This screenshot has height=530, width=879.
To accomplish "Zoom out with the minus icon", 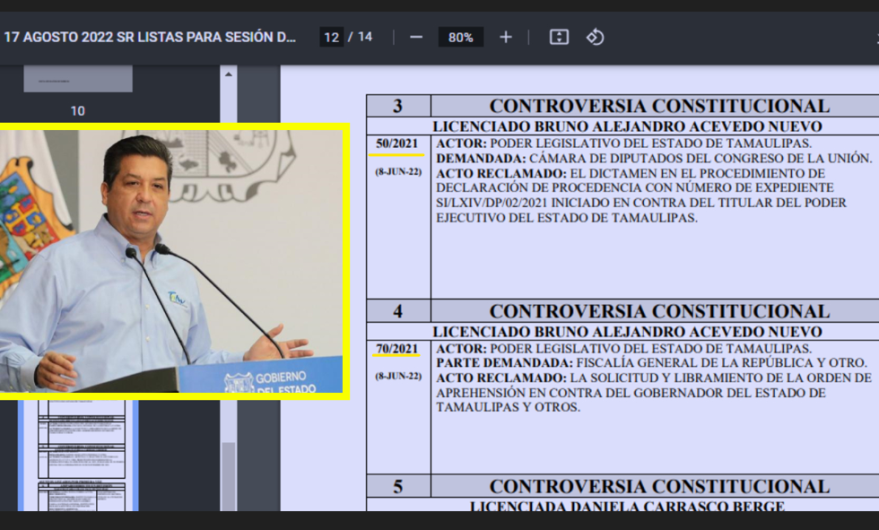I will click(x=416, y=37).
